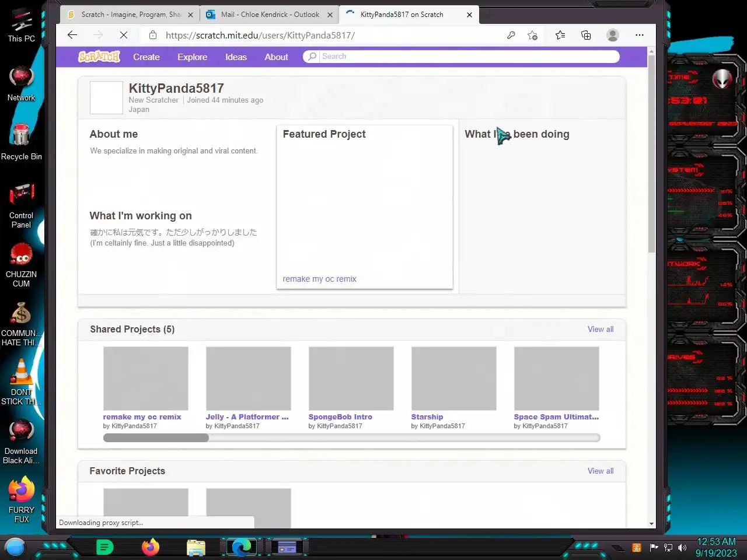The height and width of the screenshot is (560, 747).
Task: Open the payment card app on the taskbar
Action: pyautogui.click(x=287, y=547)
